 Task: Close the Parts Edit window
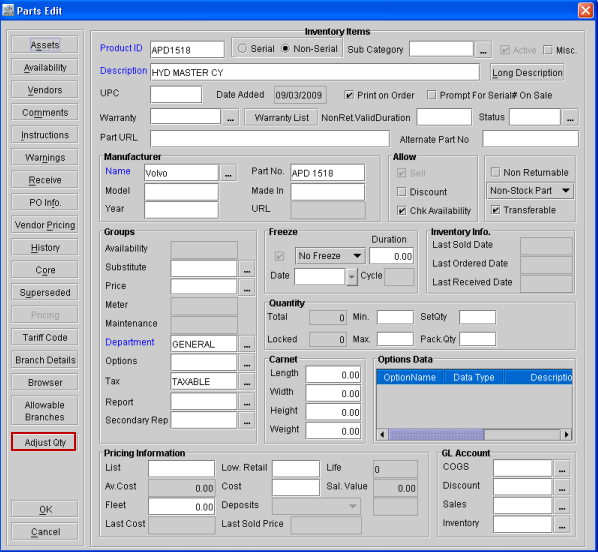(x=585, y=10)
